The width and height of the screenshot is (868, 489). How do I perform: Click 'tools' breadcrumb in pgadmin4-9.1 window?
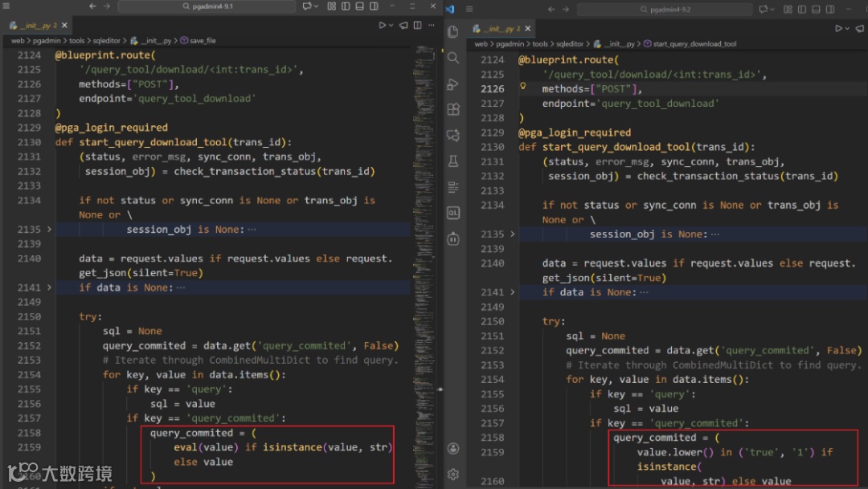click(x=77, y=40)
